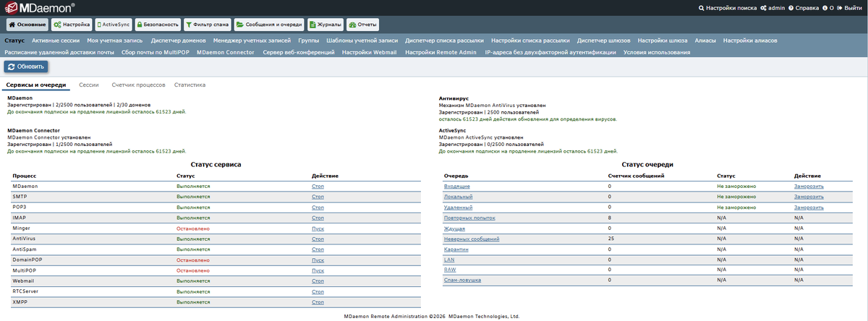Open the Входящие queue link
The width and height of the screenshot is (868, 321).
coord(456,187)
